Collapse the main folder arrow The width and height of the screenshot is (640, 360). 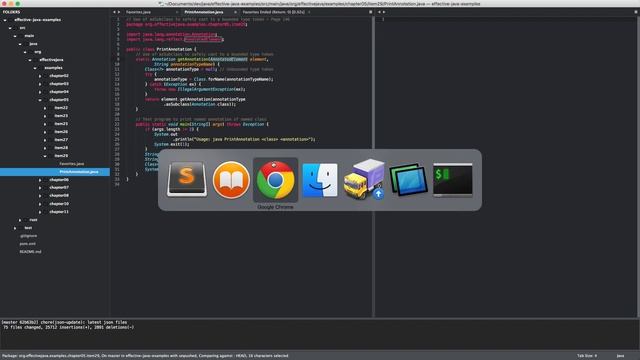pyautogui.click(x=15, y=36)
